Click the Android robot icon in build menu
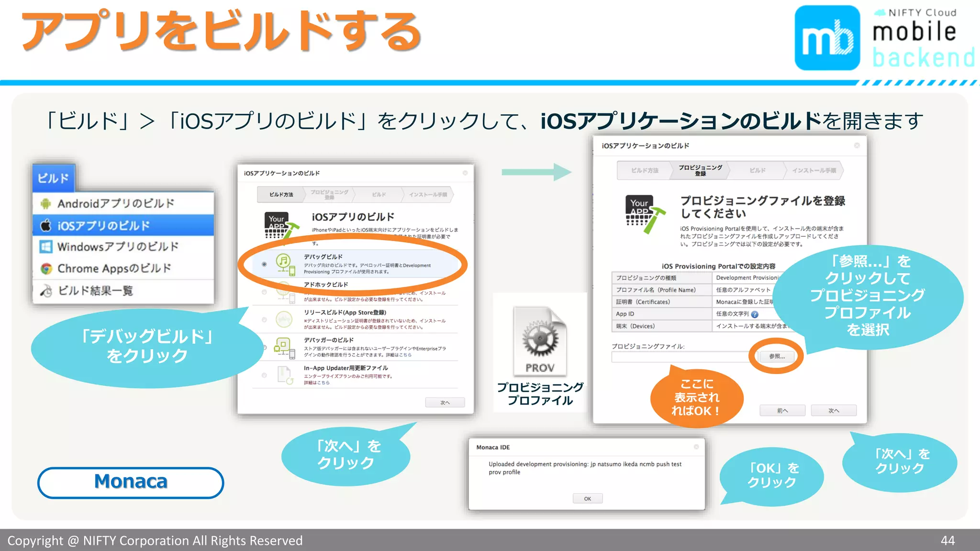 45,204
